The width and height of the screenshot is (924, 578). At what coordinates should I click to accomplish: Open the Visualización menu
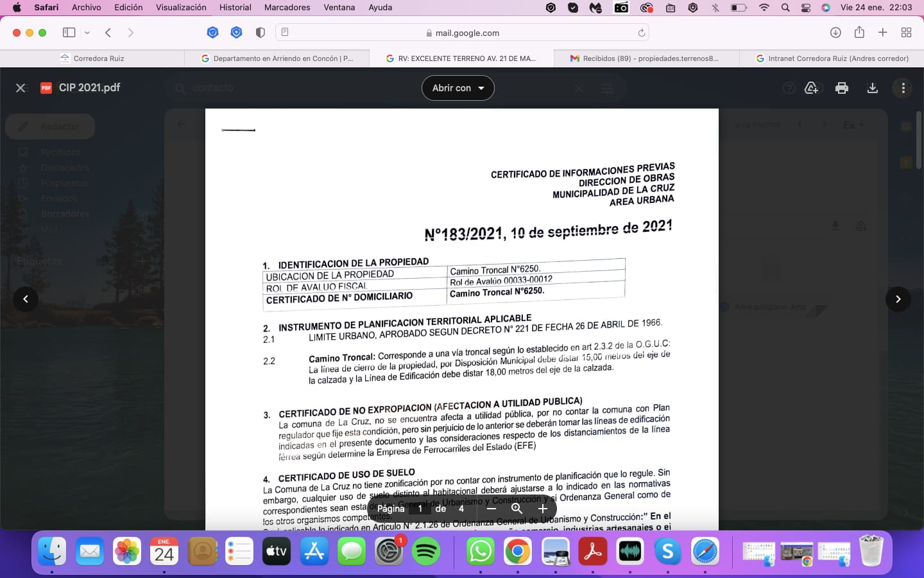coord(181,8)
